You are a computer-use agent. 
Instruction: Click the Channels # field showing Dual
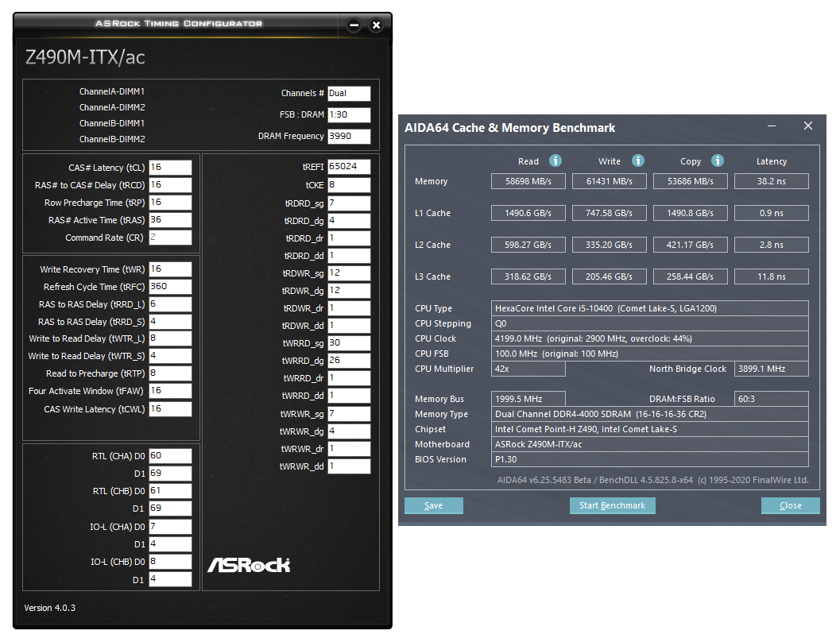pos(349,93)
